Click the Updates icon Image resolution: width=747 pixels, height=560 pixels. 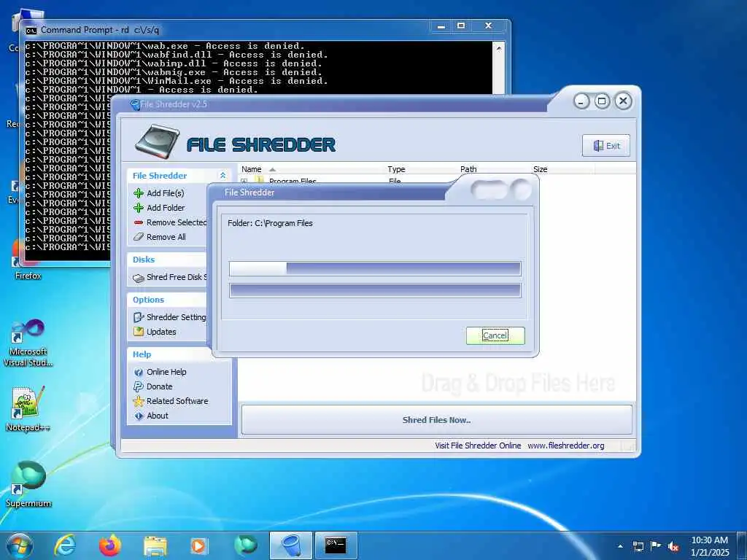pos(139,332)
